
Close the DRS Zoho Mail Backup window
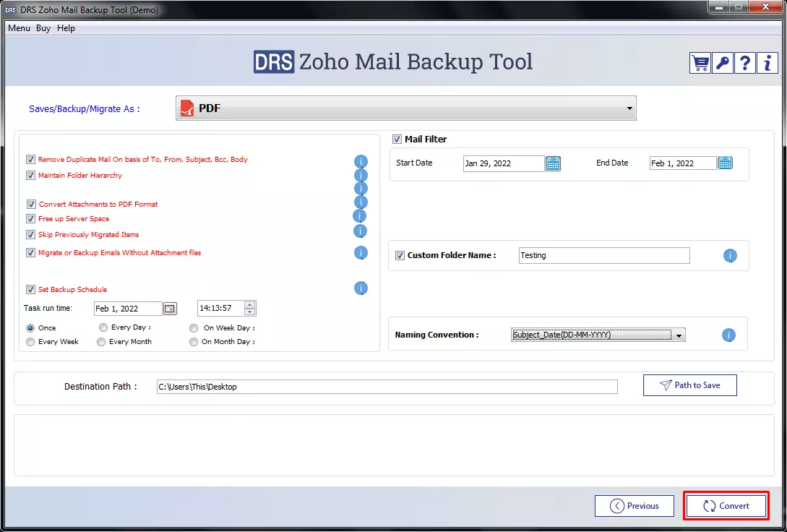pyautogui.click(x=765, y=7)
